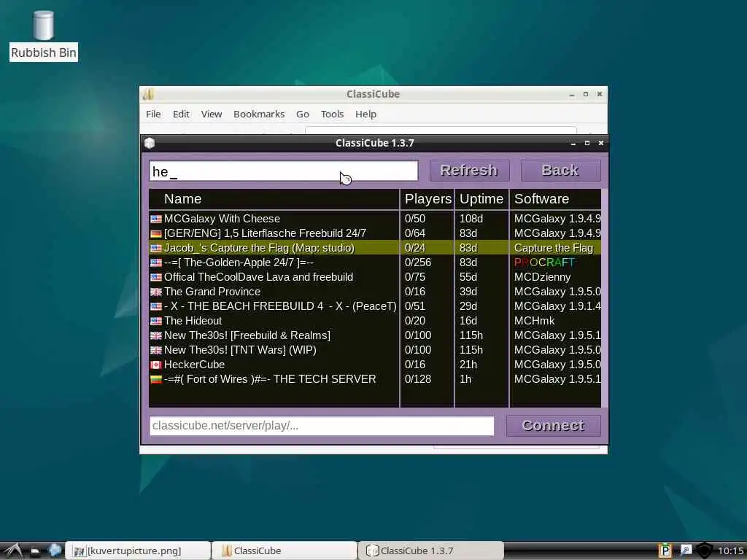Viewport: 747px width, 560px height.
Task: Select Jacob_'s Capture the Flag server
Action: [x=375, y=248]
